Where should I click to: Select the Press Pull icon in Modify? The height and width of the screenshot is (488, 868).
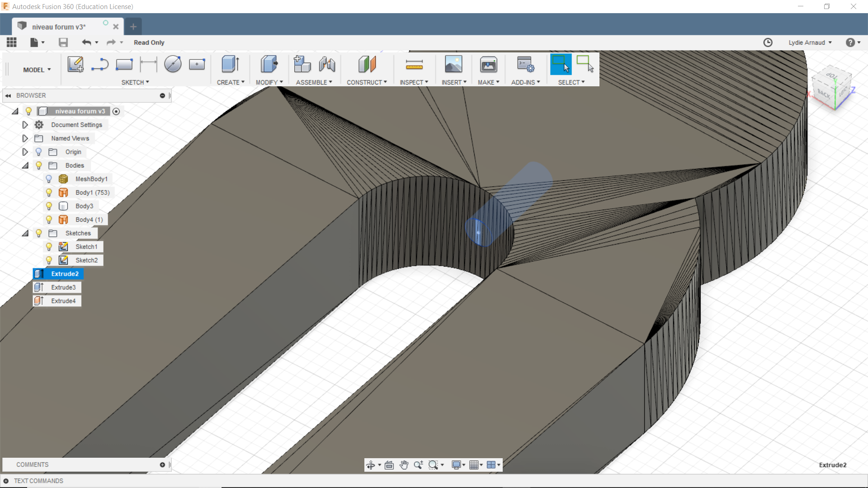point(269,65)
